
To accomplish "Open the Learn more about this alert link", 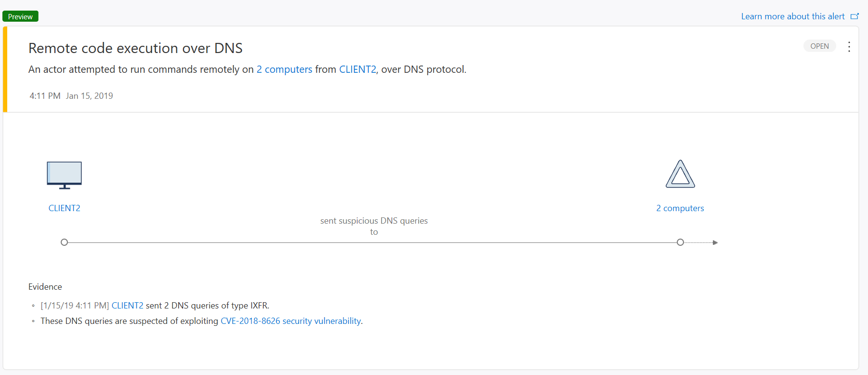I will 793,16.
